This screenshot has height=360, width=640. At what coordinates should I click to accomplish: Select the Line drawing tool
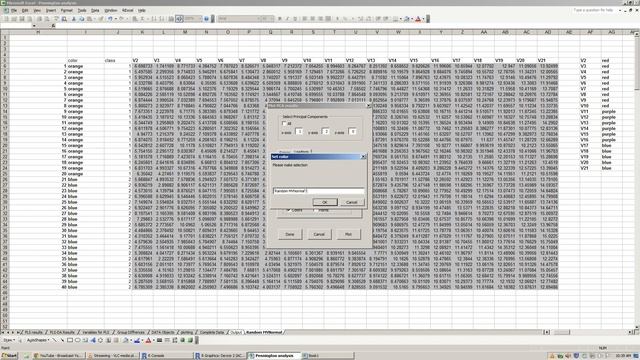point(54,340)
